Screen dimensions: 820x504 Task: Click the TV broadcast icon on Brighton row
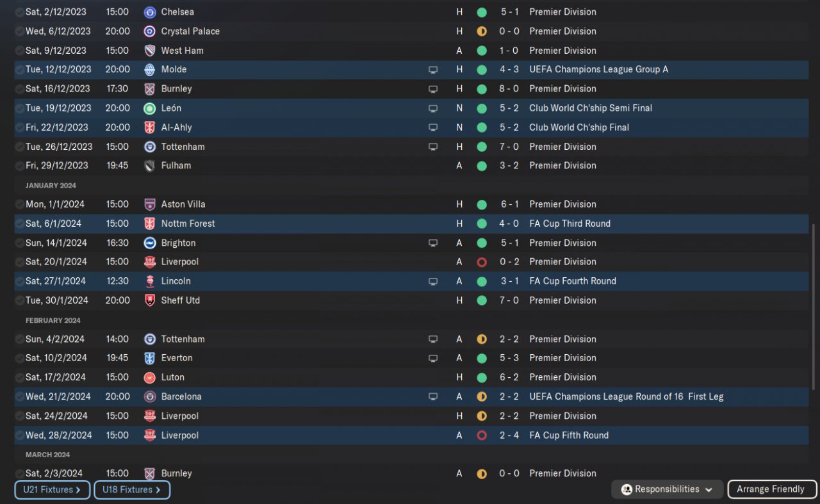433,243
